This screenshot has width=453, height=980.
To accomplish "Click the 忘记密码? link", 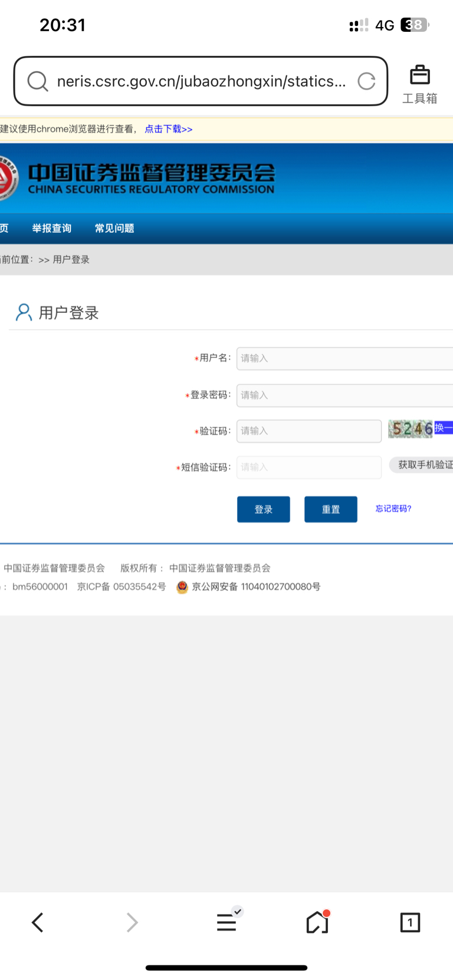I will point(393,509).
